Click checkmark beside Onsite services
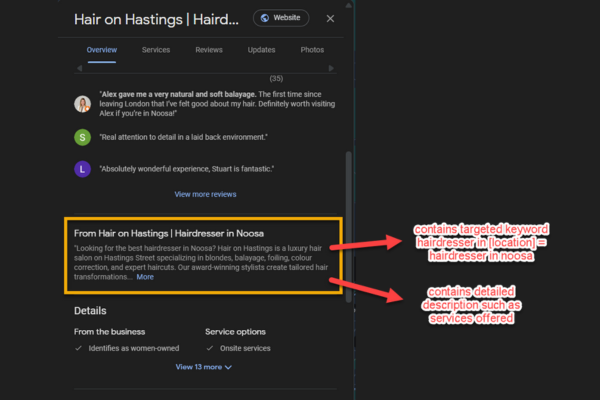Viewport: 600px width, 400px height. pos(210,348)
